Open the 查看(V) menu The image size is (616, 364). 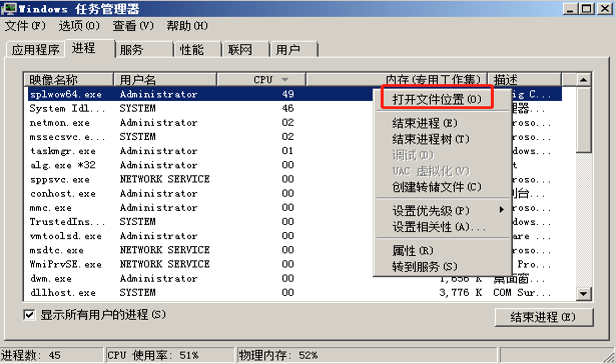(x=133, y=26)
